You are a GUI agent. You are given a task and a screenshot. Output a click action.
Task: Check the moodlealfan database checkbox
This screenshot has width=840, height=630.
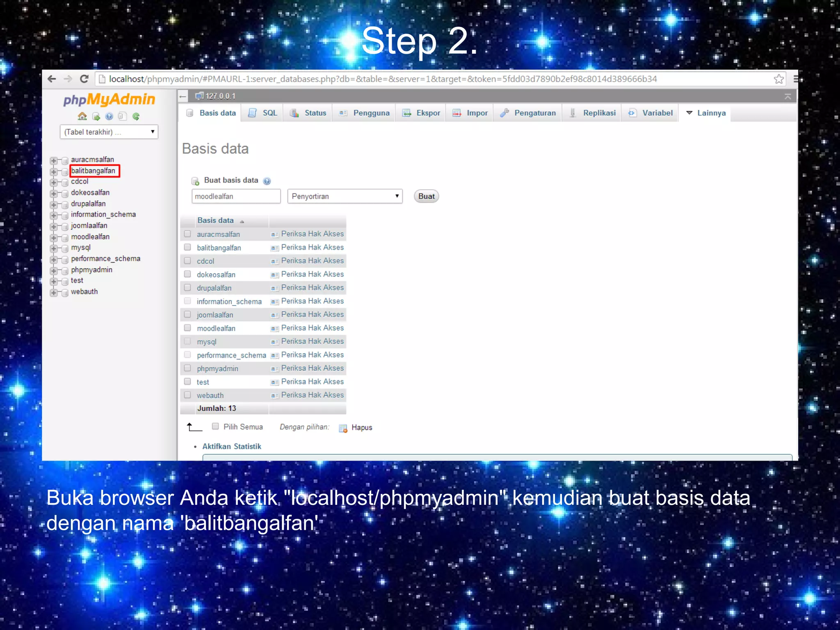187,327
